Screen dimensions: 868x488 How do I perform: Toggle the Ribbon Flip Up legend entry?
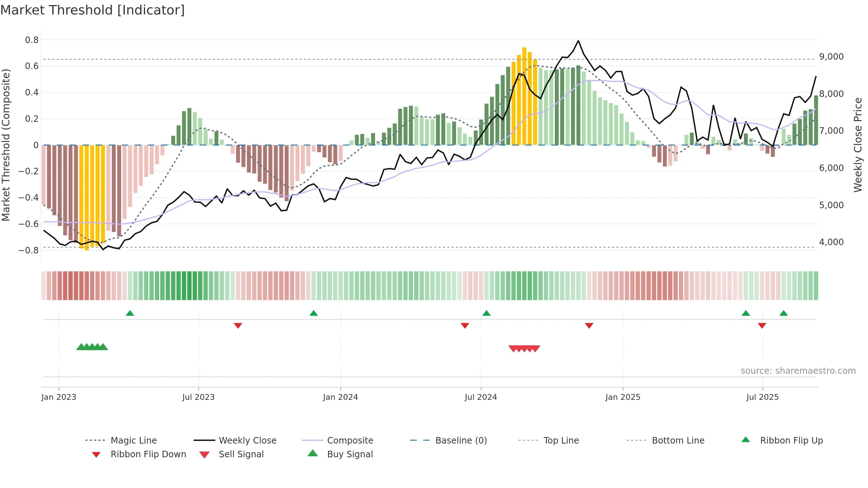782,440
